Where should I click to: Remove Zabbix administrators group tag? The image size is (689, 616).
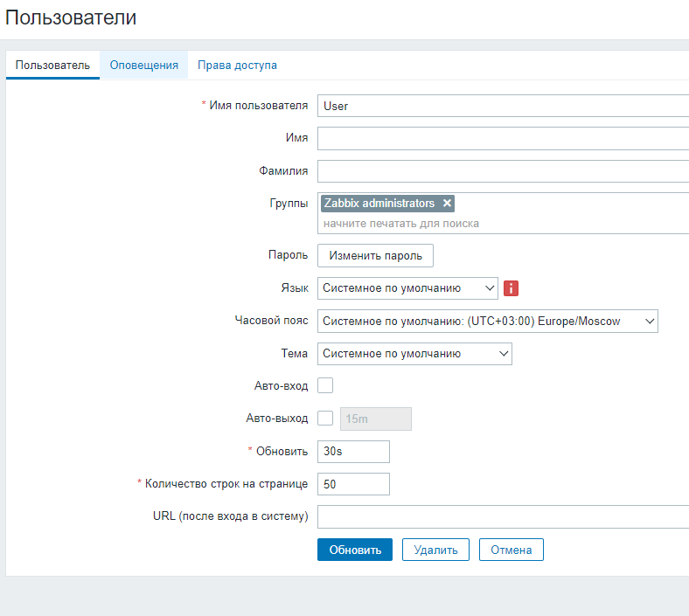(x=447, y=204)
